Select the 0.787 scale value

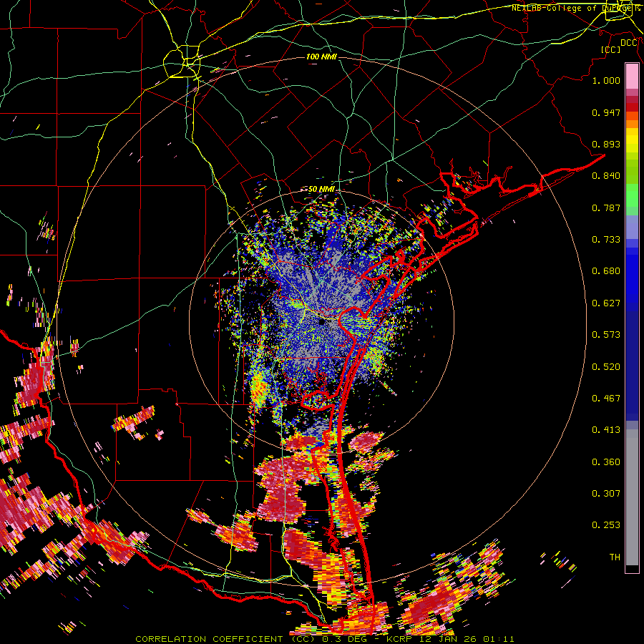tap(606, 208)
